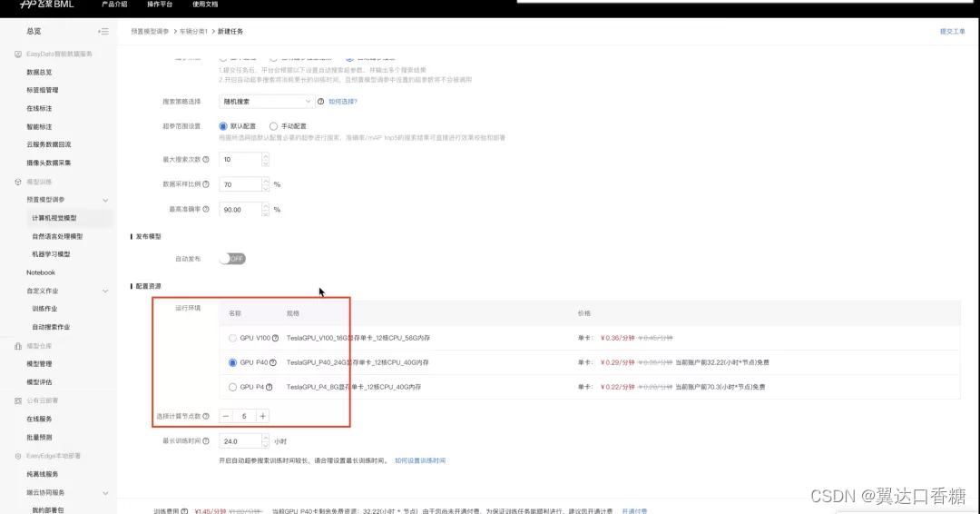Click the help icon next to GPU P4
Screen dimensions: 980x514
coord(269,387)
